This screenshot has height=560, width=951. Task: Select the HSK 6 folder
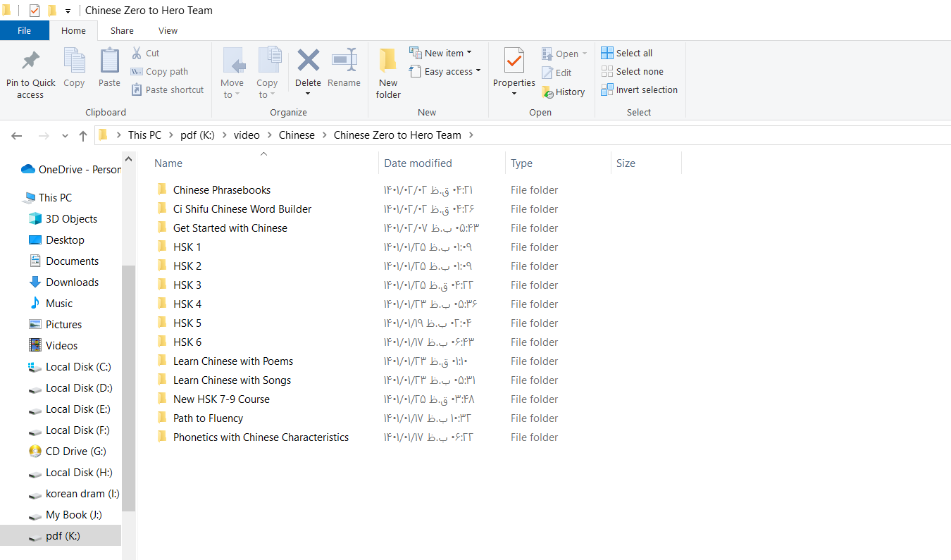(187, 342)
